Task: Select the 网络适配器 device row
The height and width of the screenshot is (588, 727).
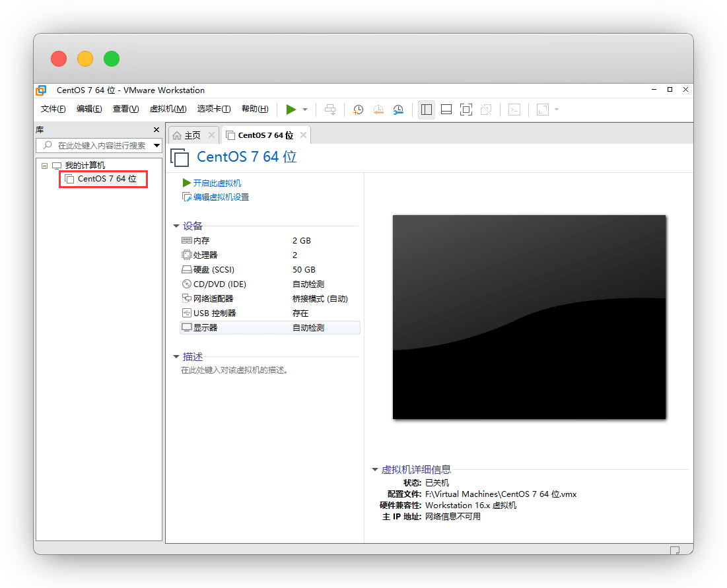Action: point(269,298)
